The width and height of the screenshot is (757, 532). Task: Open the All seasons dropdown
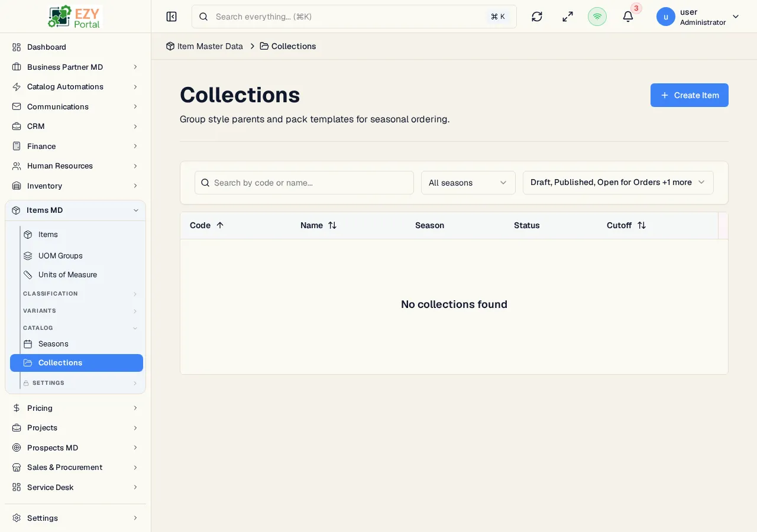click(x=468, y=183)
